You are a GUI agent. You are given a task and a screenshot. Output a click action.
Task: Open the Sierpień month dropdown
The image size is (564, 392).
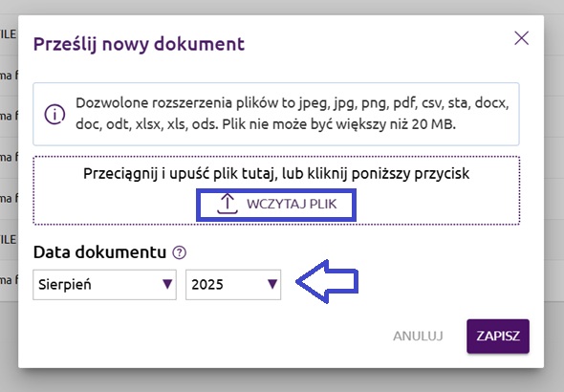click(x=104, y=285)
